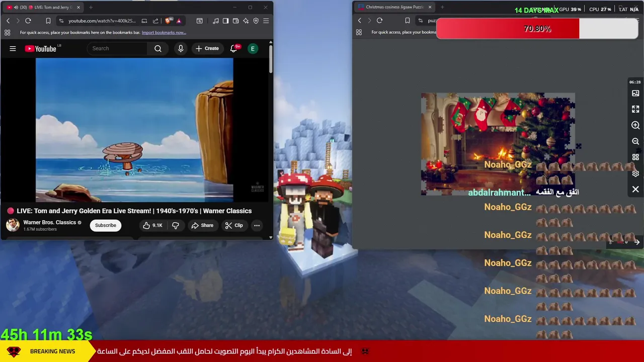Open Brave VPN shield icon
The image size is (644, 362).
256,21
